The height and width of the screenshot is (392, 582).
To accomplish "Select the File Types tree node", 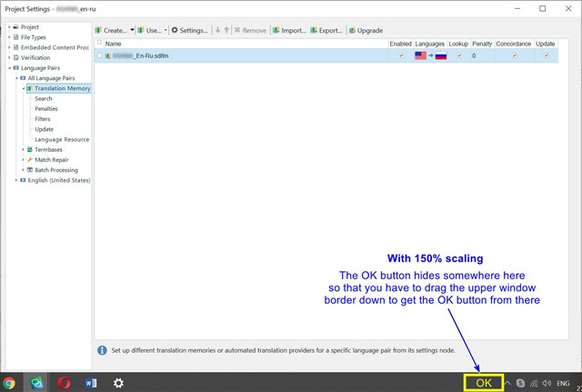I will tap(33, 37).
